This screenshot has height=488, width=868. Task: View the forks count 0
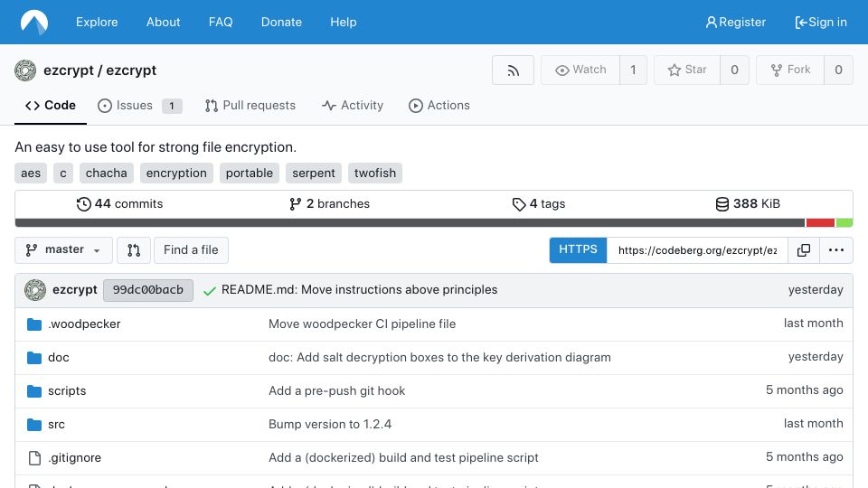click(x=839, y=70)
